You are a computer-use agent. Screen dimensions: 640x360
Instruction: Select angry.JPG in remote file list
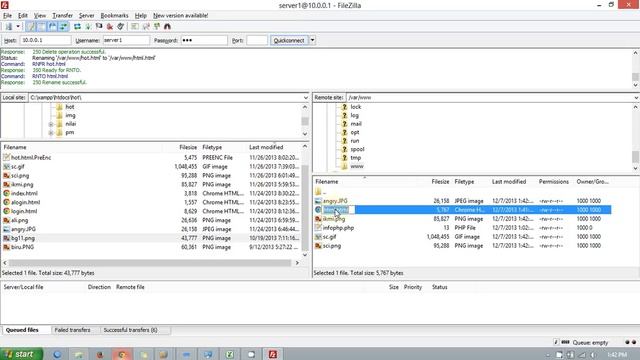335,201
